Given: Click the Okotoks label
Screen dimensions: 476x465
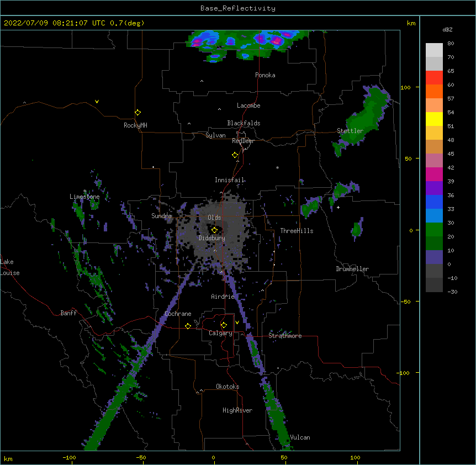Looking at the screenshot, I should click(228, 387).
